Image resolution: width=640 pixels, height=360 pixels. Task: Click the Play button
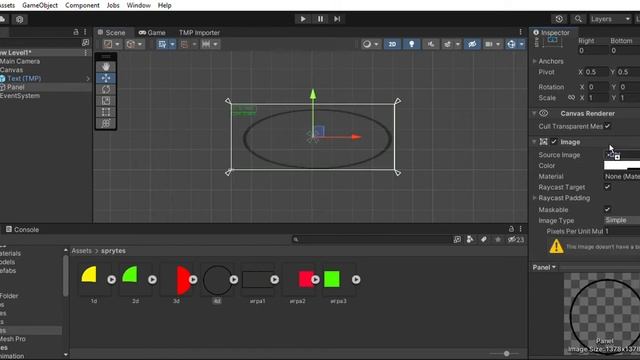[x=303, y=19]
